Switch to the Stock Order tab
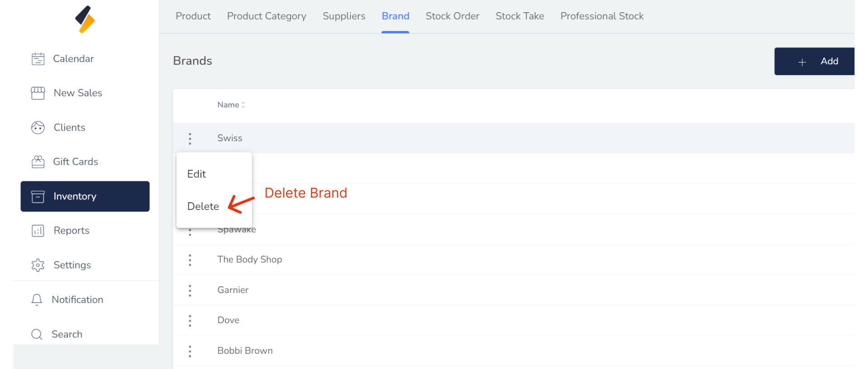The height and width of the screenshot is (369, 868). (x=452, y=16)
